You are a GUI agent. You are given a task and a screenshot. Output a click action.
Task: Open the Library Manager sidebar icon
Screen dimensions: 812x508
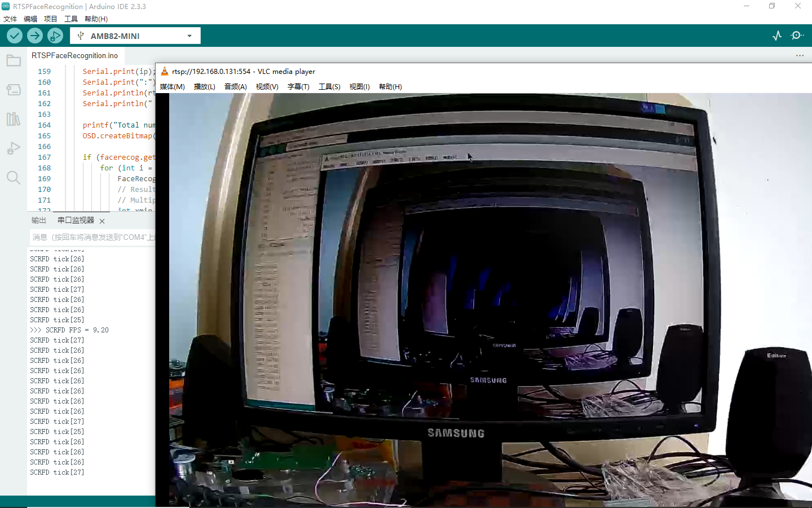click(14, 119)
